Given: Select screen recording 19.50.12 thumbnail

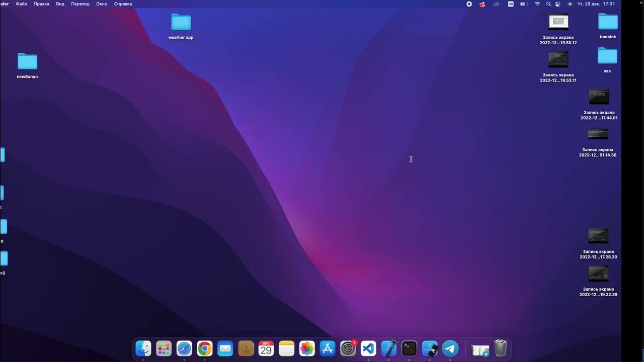Looking at the screenshot, I should tap(558, 22).
